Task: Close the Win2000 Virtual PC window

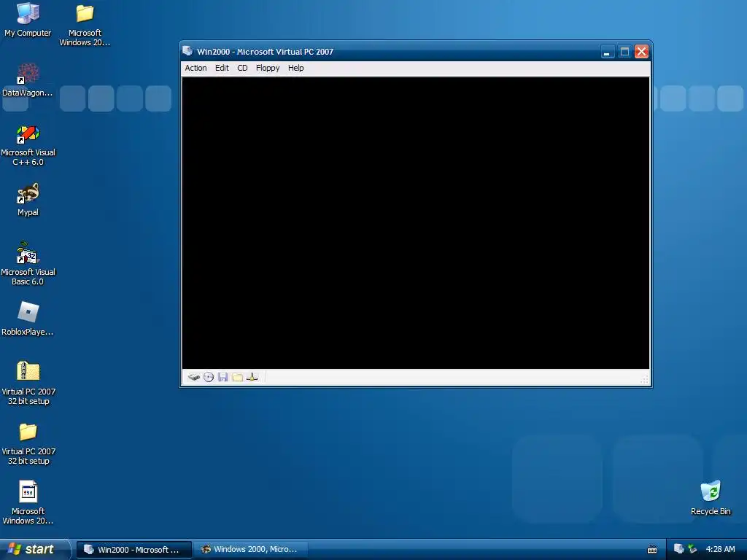Action: [x=641, y=52]
